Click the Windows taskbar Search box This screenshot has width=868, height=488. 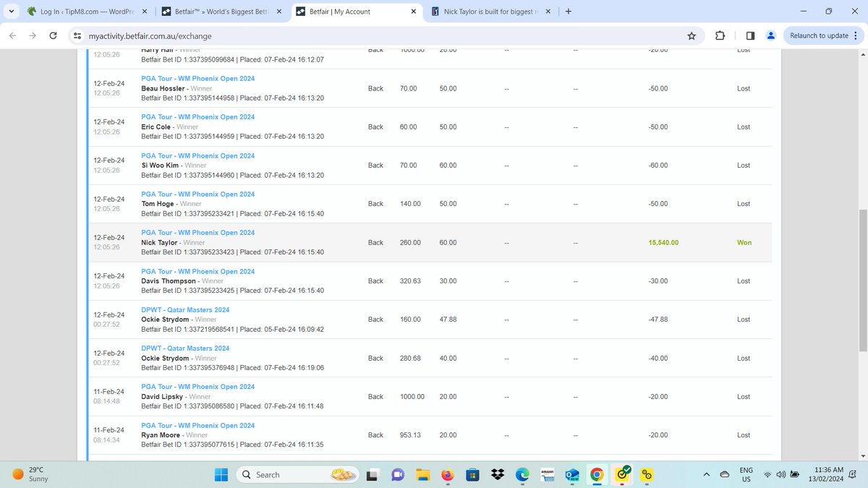point(297,474)
